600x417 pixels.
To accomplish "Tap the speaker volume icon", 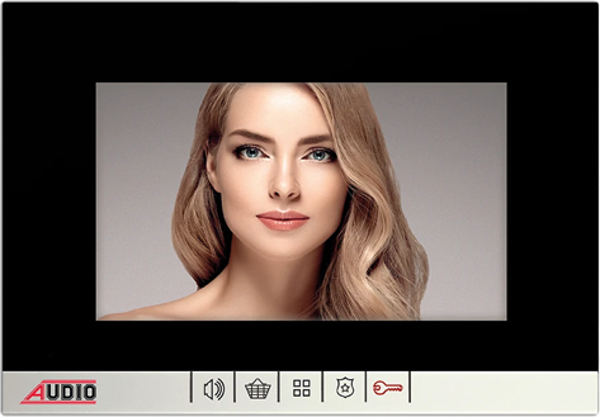I will point(213,388).
